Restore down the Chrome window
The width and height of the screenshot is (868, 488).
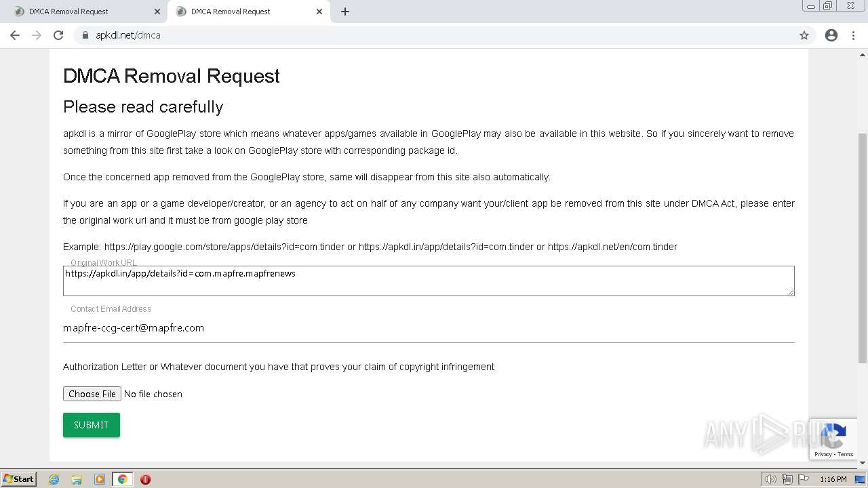828,6
